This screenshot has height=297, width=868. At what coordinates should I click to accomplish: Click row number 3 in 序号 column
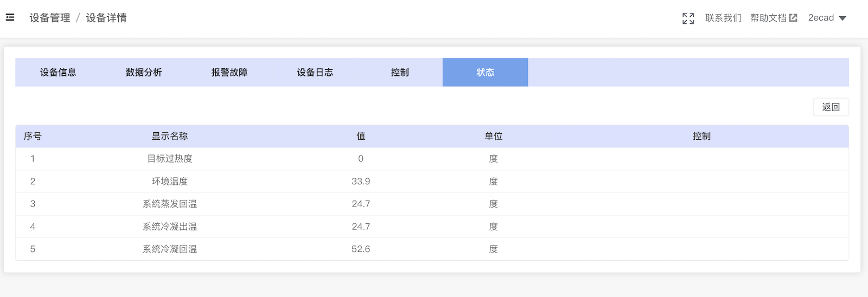click(33, 204)
